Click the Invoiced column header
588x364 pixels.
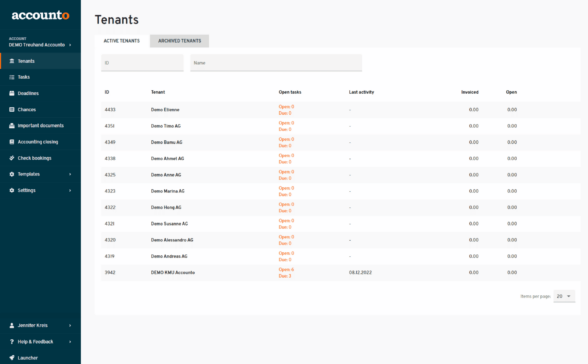(x=470, y=92)
